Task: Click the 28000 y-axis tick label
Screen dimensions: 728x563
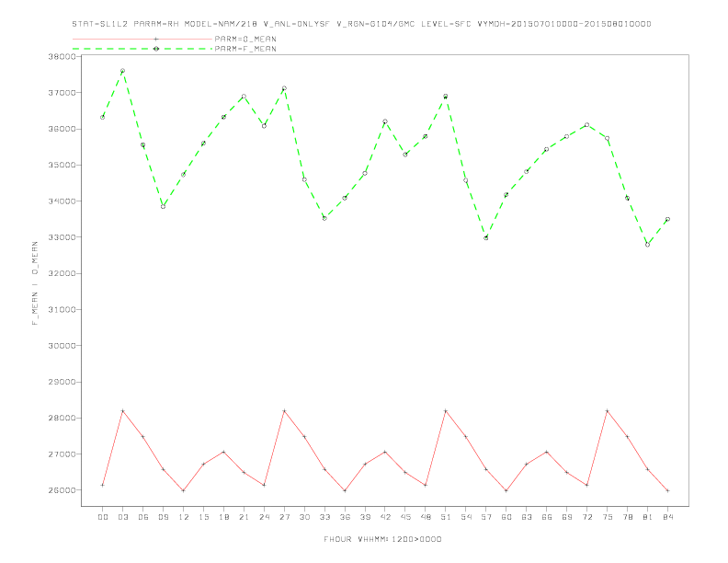Action: (x=62, y=418)
